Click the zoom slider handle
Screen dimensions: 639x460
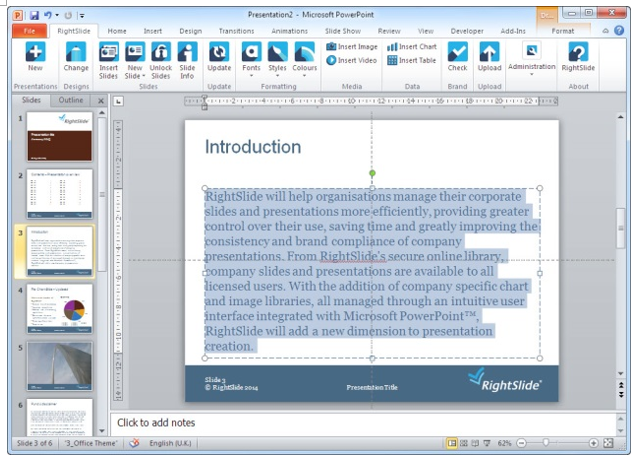(545, 442)
